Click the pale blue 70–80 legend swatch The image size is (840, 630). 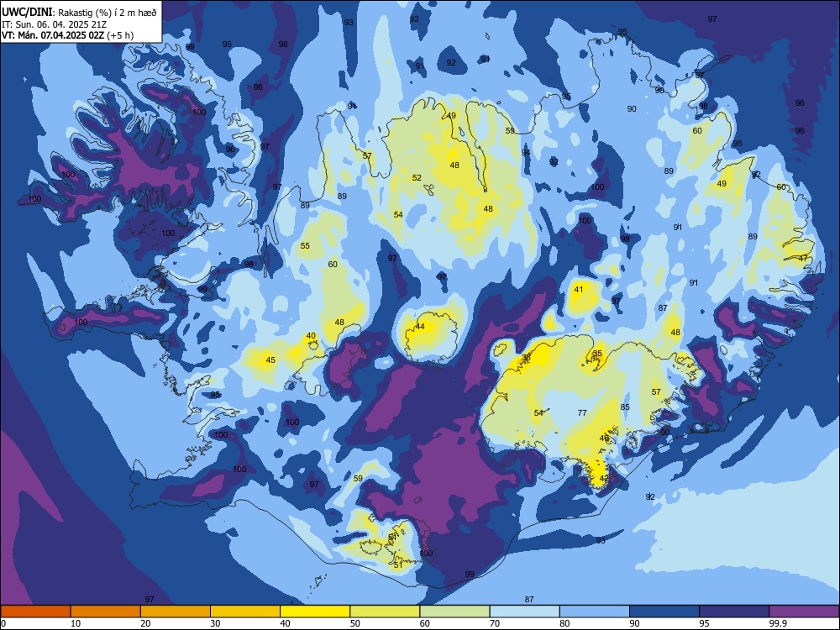coord(524,612)
